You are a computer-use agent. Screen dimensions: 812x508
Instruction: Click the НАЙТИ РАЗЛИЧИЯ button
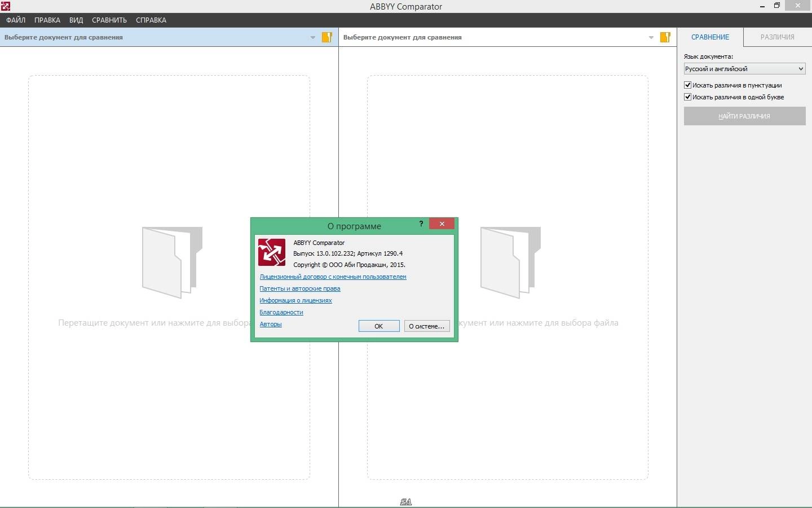744,116
